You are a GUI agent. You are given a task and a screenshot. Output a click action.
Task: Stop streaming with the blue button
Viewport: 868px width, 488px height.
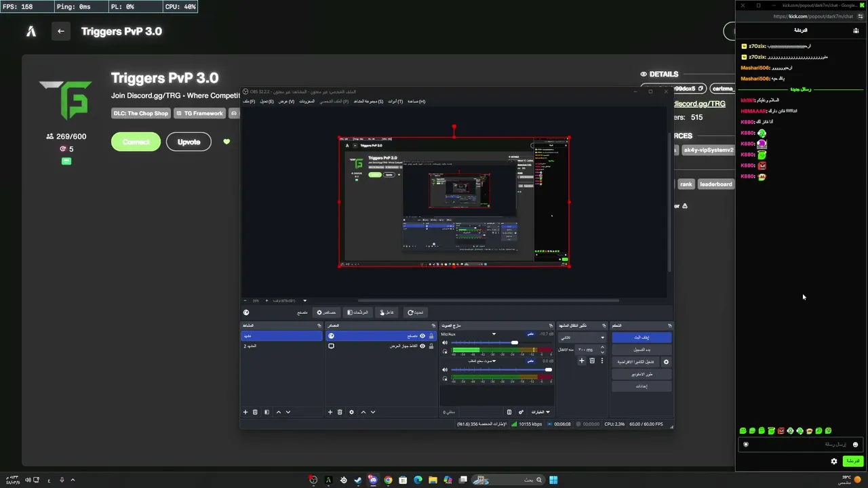tap(642, 338)
